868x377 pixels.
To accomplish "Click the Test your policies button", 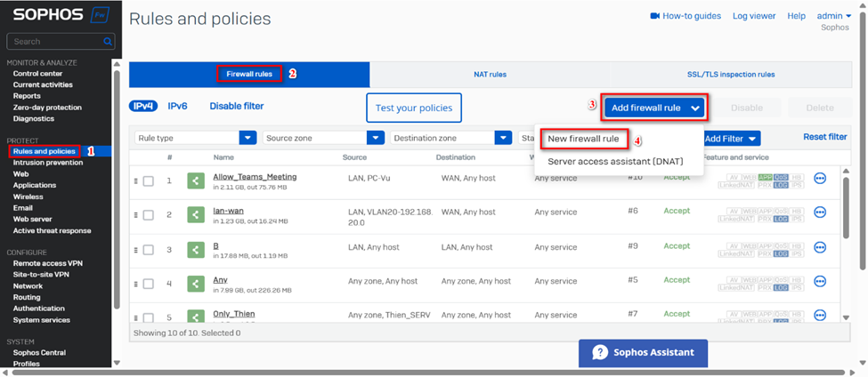I will coord(414,108).
